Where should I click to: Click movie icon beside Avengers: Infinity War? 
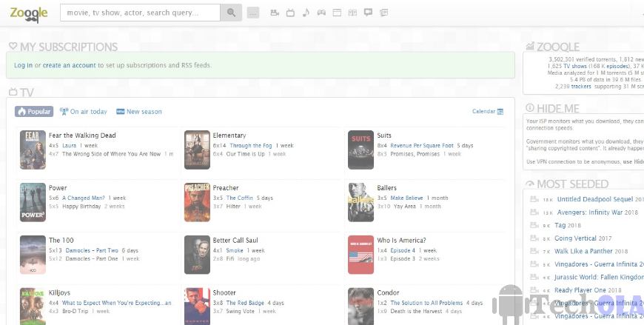(x=534, y=212)
